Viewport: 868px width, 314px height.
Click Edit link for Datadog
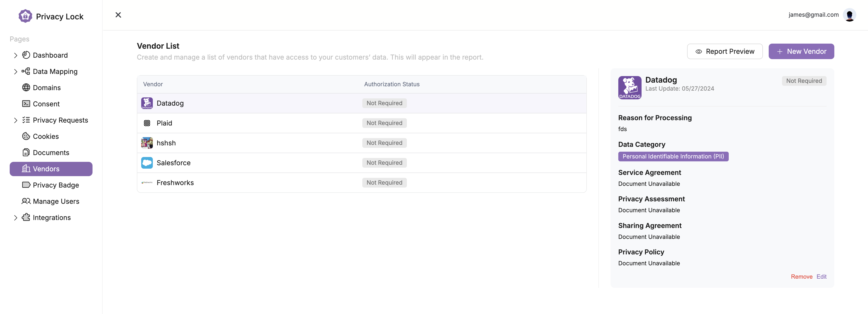(x=821, y=277)
